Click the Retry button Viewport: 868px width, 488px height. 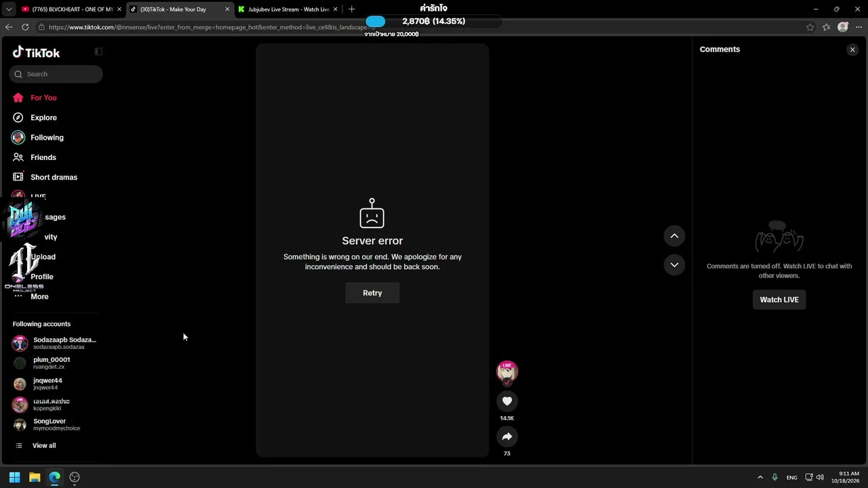372,293
